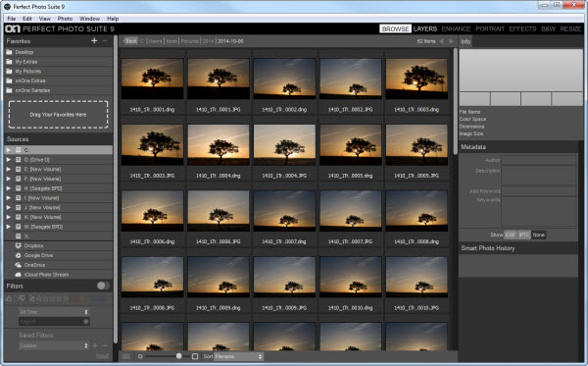Show IPTC metadata

[x=524, y=235]
